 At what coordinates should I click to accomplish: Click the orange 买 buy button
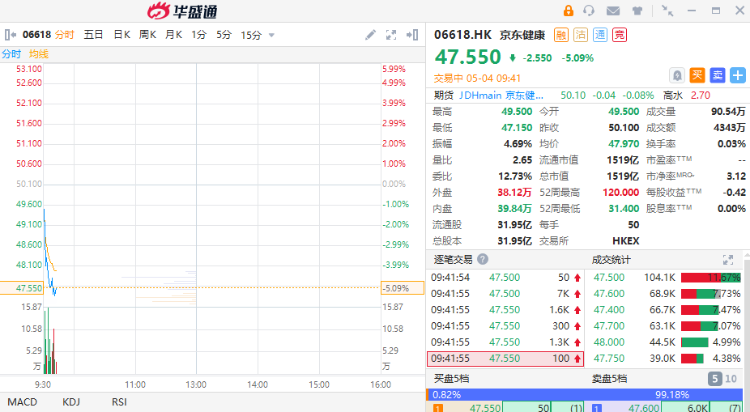[697, 75]
